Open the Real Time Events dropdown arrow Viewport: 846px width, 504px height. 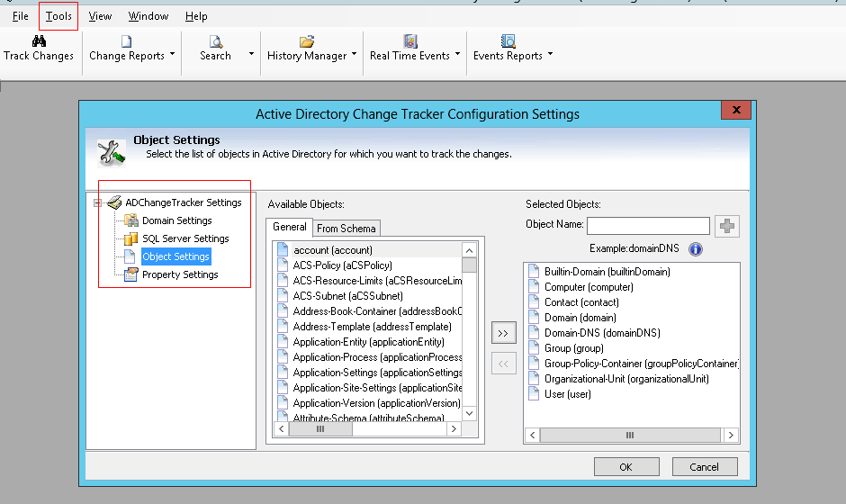pos(457,54)
